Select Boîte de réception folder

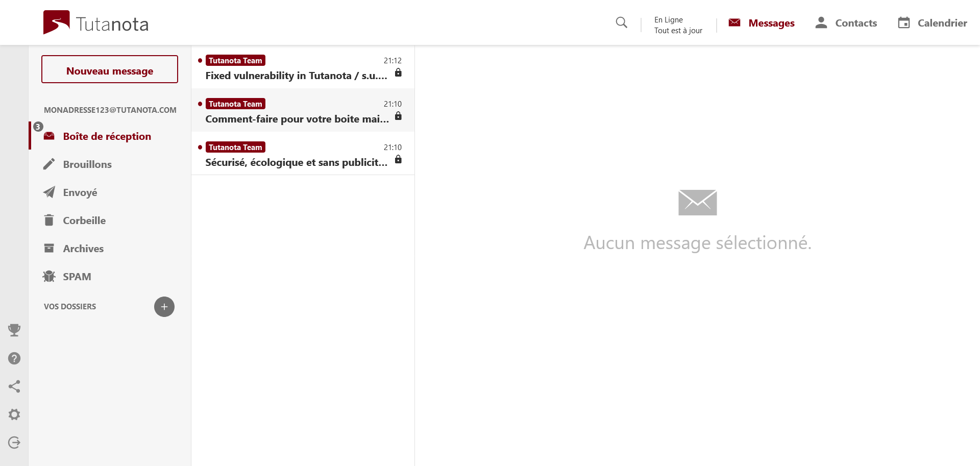107,136
